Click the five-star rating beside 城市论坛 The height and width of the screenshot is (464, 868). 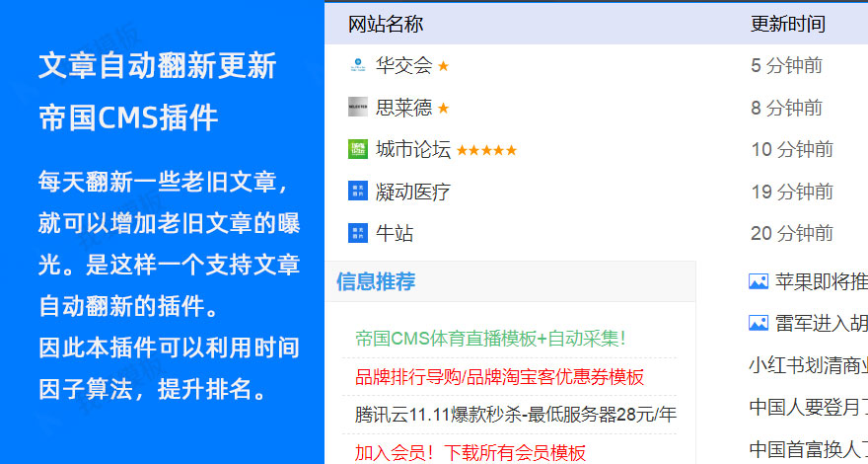point(486,150)
